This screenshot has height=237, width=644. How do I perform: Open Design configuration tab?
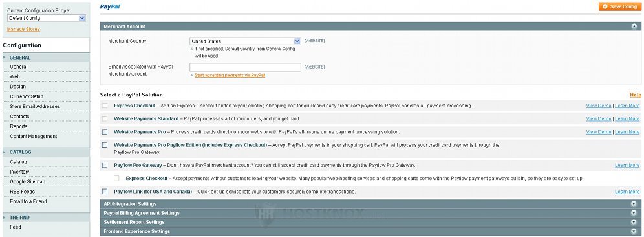[46, 87]
